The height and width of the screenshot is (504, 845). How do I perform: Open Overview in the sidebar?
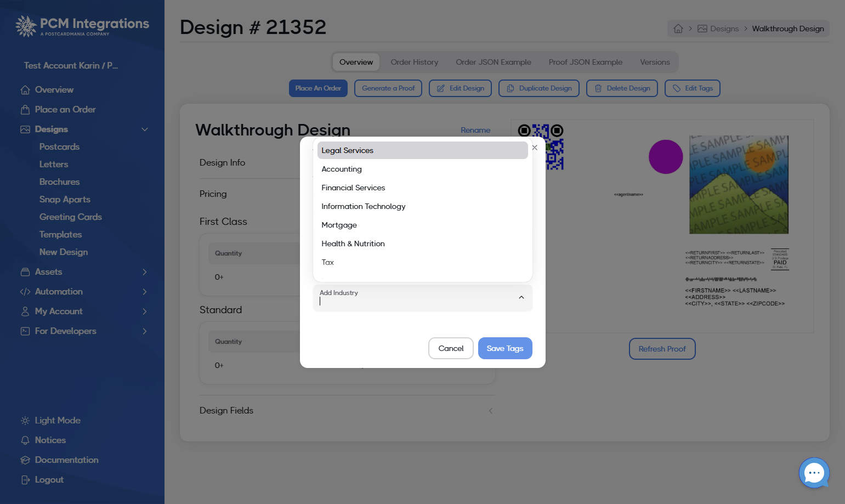coord(54,89)
